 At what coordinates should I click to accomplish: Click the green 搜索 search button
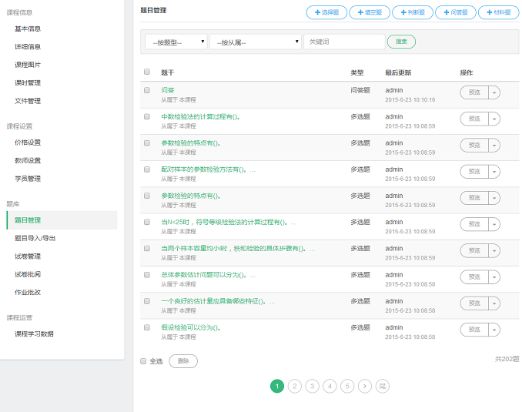coord(401,42)
